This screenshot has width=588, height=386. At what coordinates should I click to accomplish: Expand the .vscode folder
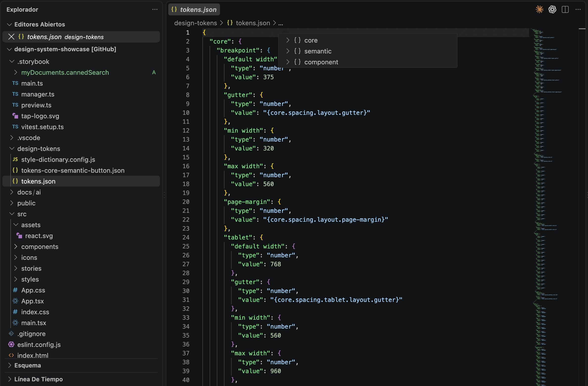(x=12, y=138)
